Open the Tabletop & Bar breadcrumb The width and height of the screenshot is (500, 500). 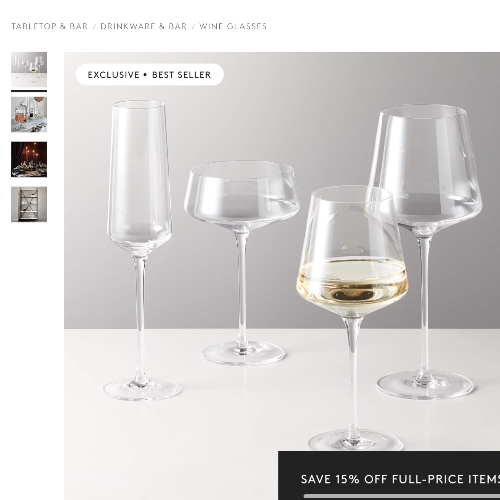pyautogui.click(x=50, y=26)
